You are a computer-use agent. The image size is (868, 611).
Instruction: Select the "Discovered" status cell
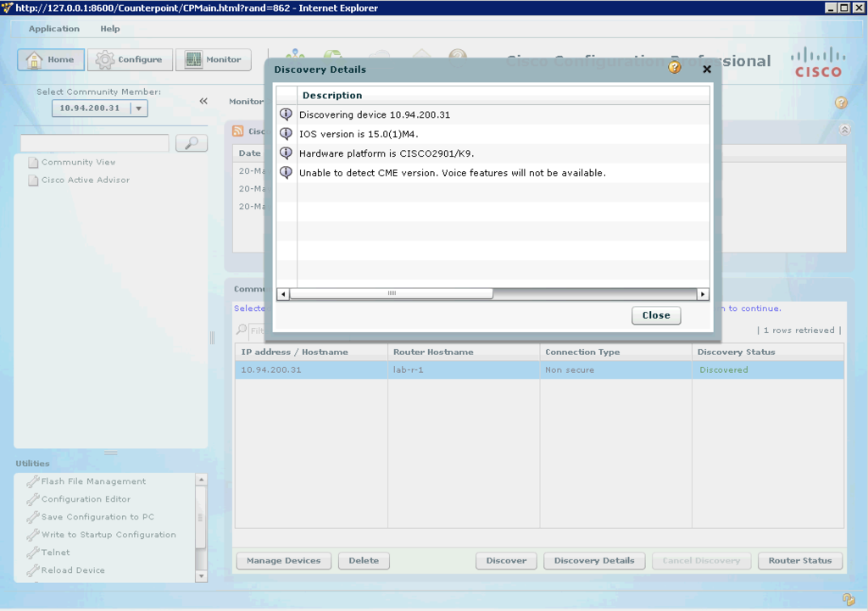pyautogui.click(x=768, y=369)
